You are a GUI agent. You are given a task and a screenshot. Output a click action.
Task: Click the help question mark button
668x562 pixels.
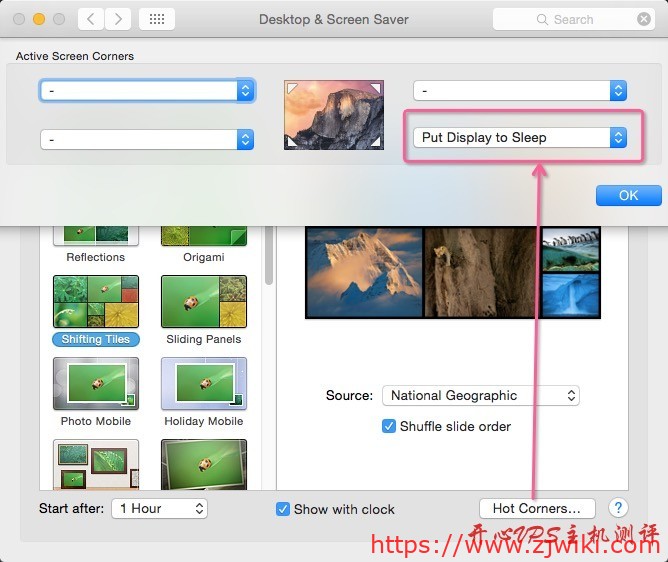pyautogui.click(x=618, y=508)
